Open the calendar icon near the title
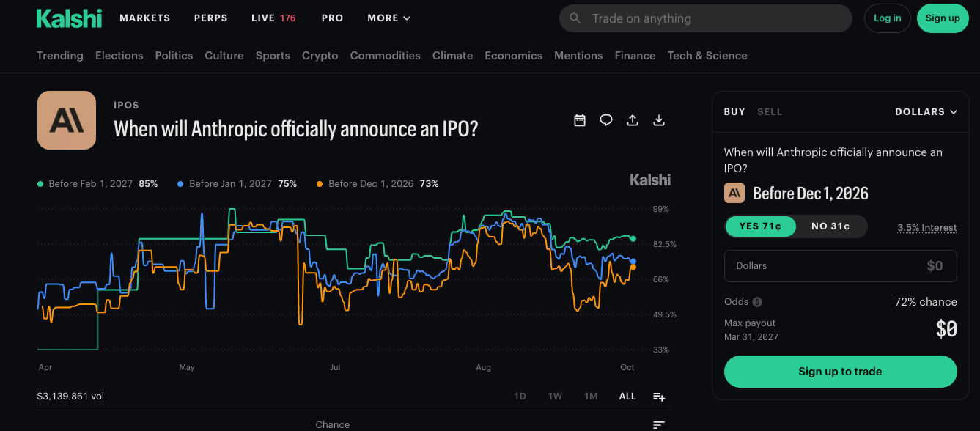Image resolution: width=980 pixels, height=431 pixels. [580, 120]
